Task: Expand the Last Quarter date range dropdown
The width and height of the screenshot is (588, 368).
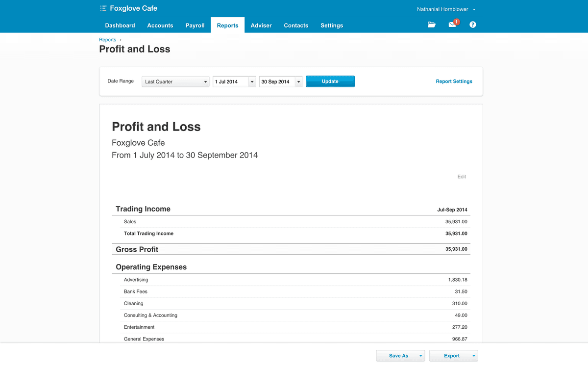Action: pyautogui.click(x=176, y=81)
